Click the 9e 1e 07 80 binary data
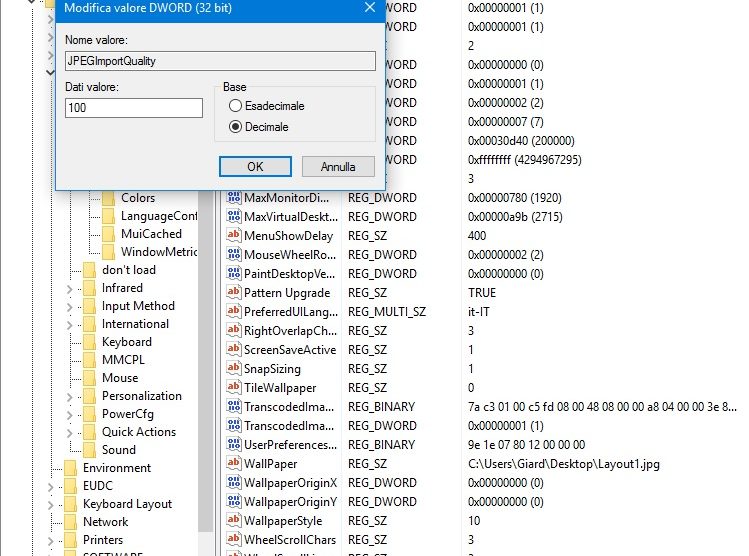Viewport: 749px width, 556px height. [526, 445]
